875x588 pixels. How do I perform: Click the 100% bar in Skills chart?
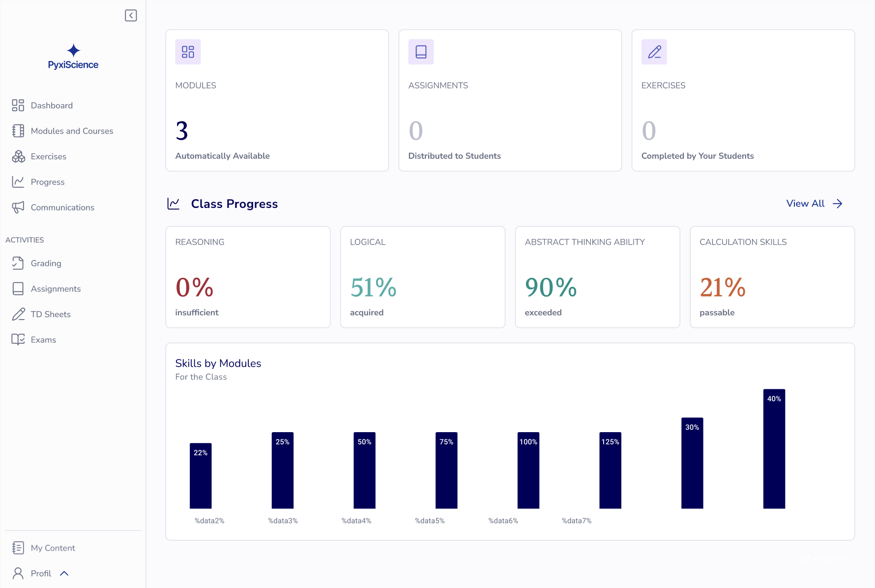(x=528, y=470)
